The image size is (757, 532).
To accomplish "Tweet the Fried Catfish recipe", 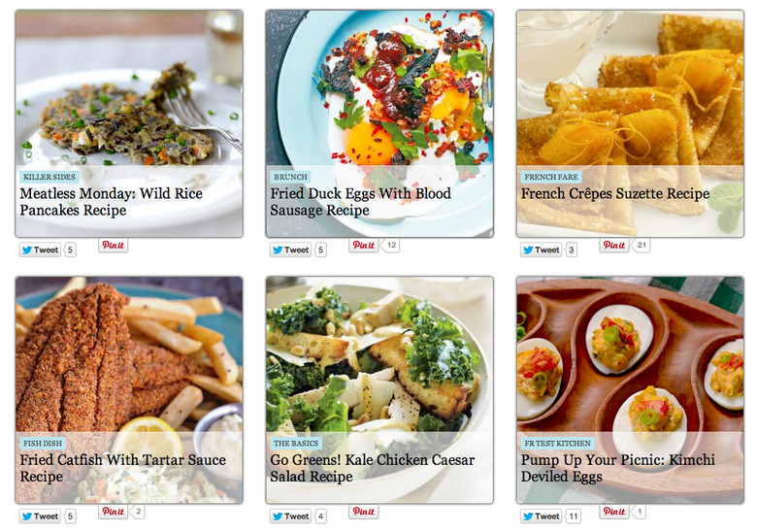I will pos(40,516).
